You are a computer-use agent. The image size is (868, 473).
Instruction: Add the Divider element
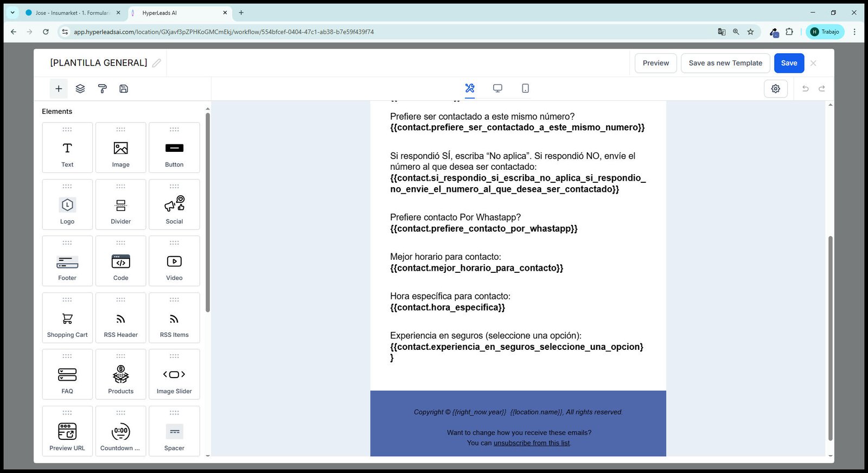pos(120,204)
